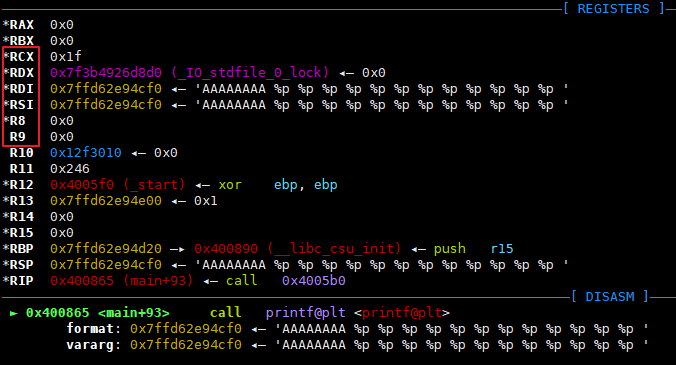Screen dimensions: 676x365
Task: Click address 0x7f3b4926d8d0 in RDX row
Action: pos(106,72)
